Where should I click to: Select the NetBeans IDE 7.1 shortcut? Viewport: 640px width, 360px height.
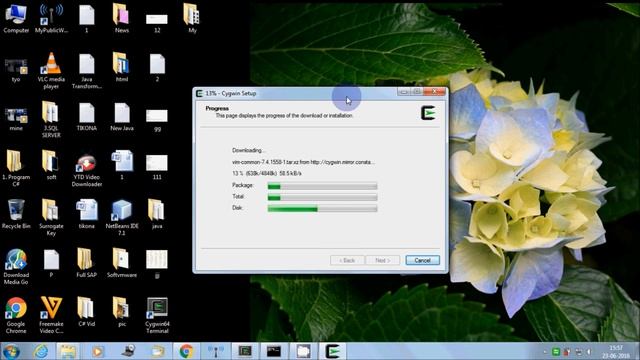click(122, 217)
